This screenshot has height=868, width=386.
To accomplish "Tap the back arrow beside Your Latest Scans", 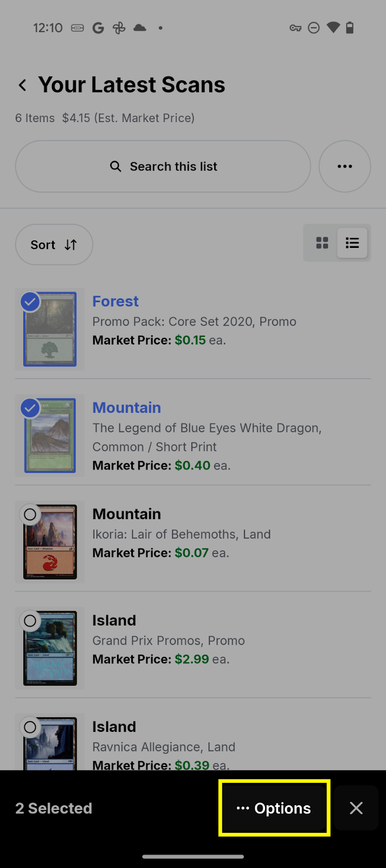I will point(22,85).
